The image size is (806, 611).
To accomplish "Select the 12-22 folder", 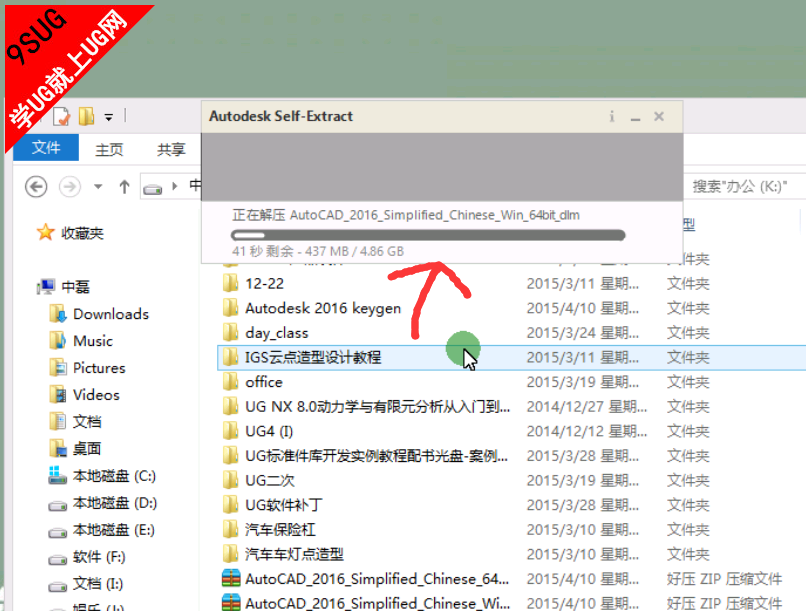I will (x=265, y=284).
